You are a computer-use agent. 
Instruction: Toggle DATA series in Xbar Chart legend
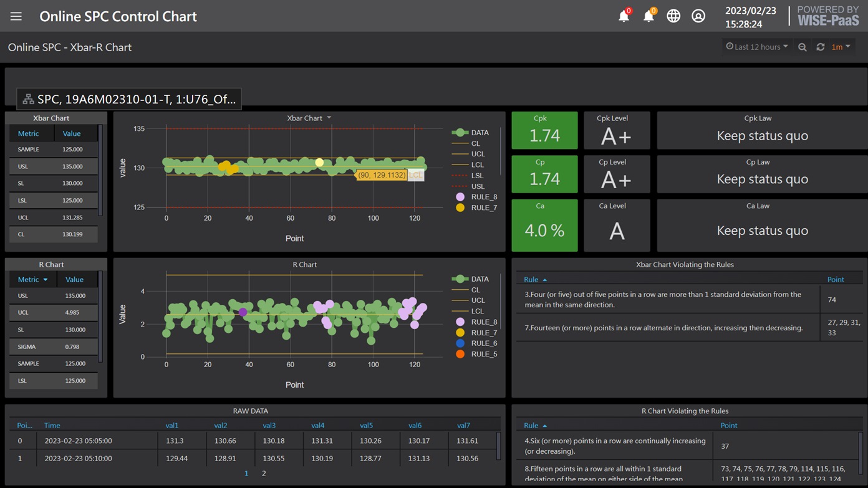[x=471, y=133]
